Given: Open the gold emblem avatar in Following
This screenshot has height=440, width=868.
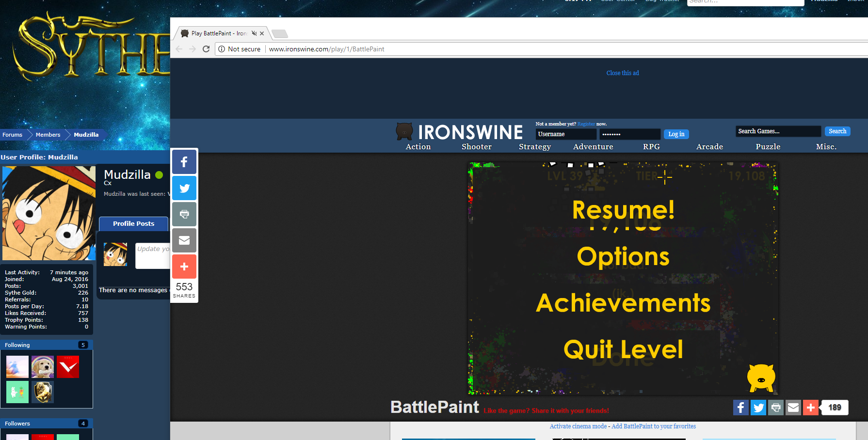Looking at the screenshot, I should pyautogui.click(x=43, y=392).
